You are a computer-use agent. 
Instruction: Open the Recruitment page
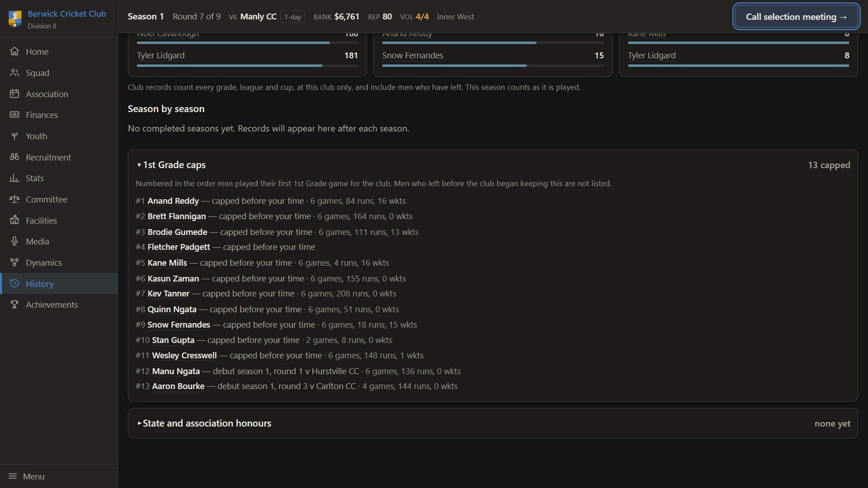[59, 157]
